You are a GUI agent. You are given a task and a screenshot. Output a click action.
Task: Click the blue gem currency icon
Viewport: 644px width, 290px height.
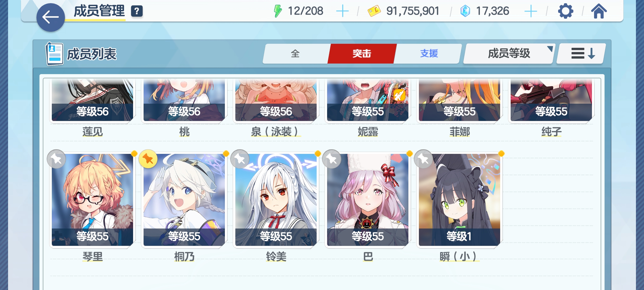[x=465, y=11]
